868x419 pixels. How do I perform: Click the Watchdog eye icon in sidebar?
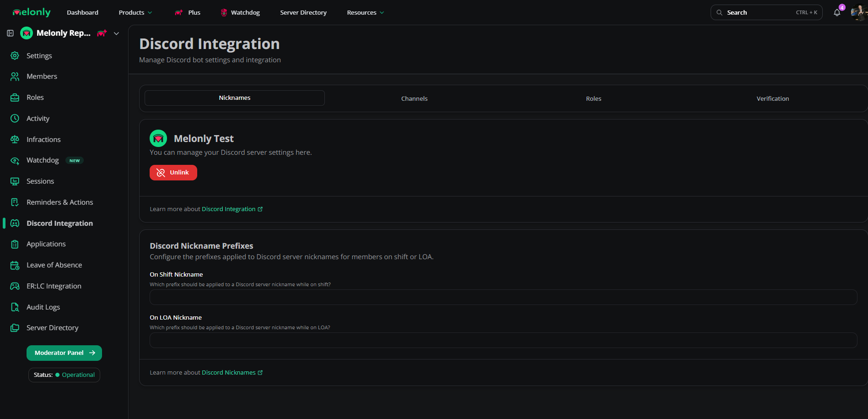pyautogui.click(x=15, y=160)
